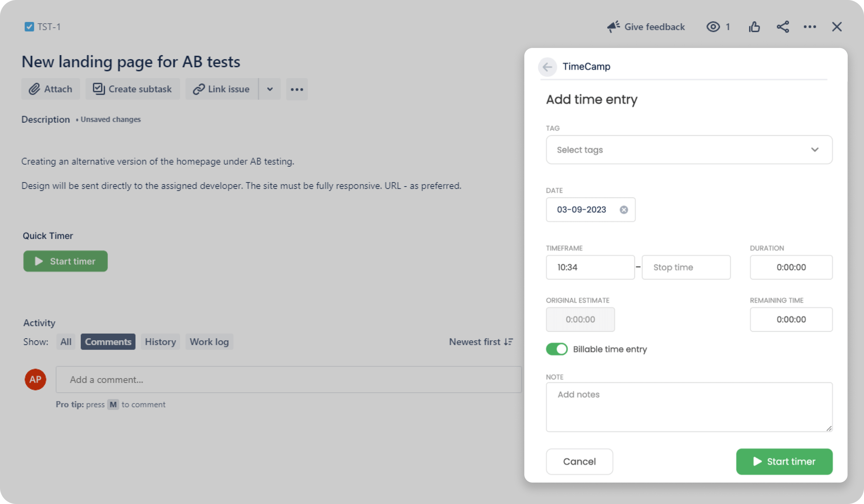This screenshot has height=504, width=864.
Task: Click the TST-1 issue type checkbox icon
Action: coord(29,27)
